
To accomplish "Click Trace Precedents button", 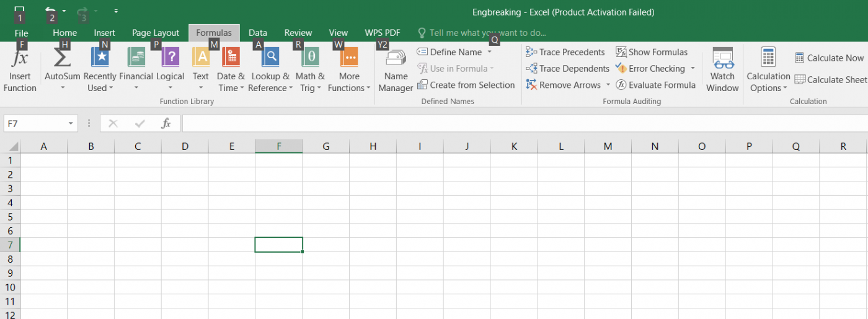I will pos(565,52).
